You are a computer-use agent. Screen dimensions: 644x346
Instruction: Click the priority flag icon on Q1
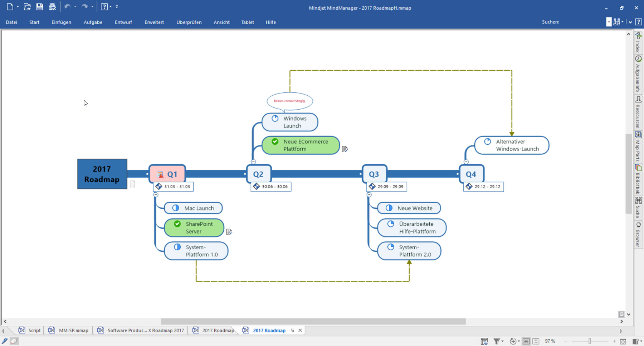pos(161,174)
